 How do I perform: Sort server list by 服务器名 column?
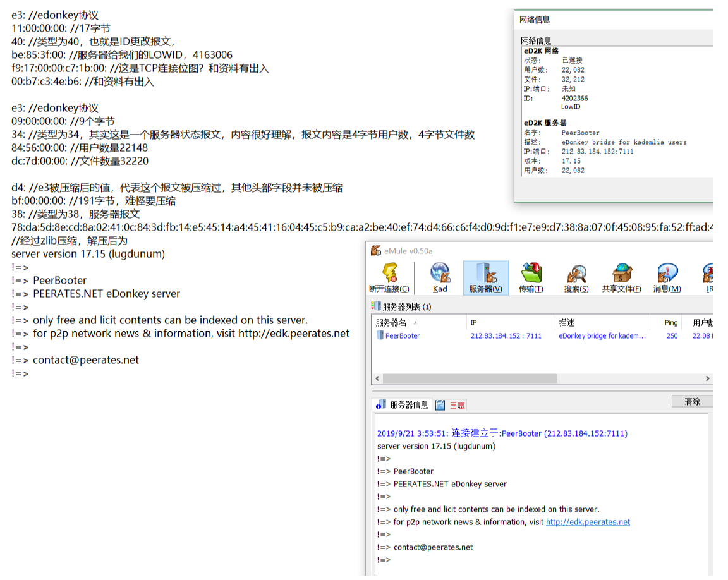click(419, 322)
